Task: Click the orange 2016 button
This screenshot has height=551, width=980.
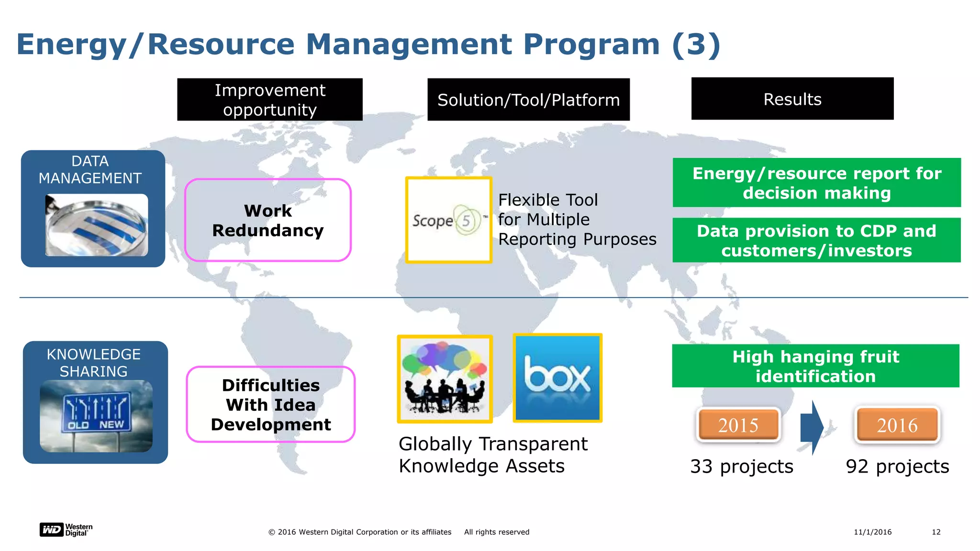Action: tap(897, 425)
